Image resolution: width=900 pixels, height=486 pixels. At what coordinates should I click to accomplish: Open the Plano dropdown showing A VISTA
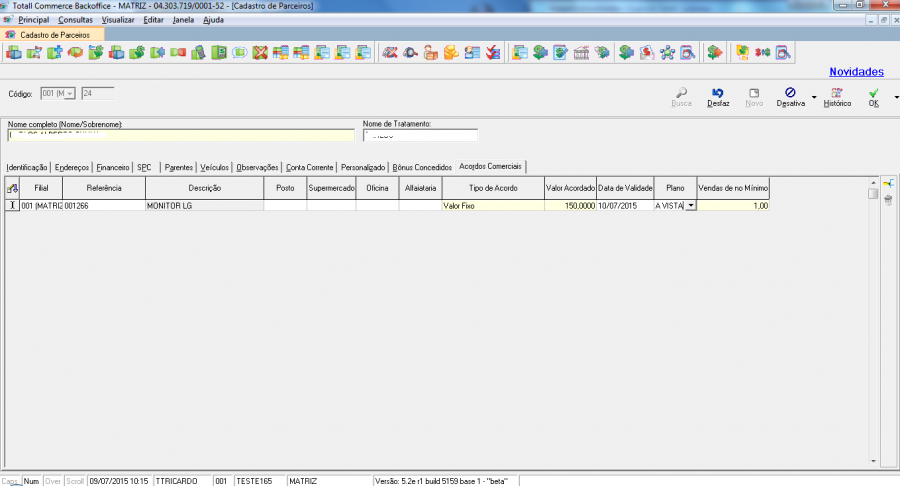coord(690,205)
